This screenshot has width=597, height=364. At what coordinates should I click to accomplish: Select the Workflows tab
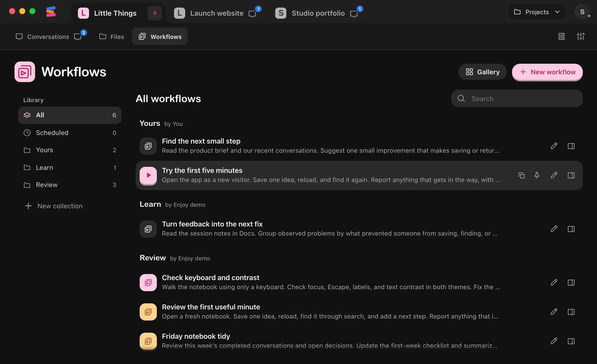pyautogui.click(x=160, y=37)
